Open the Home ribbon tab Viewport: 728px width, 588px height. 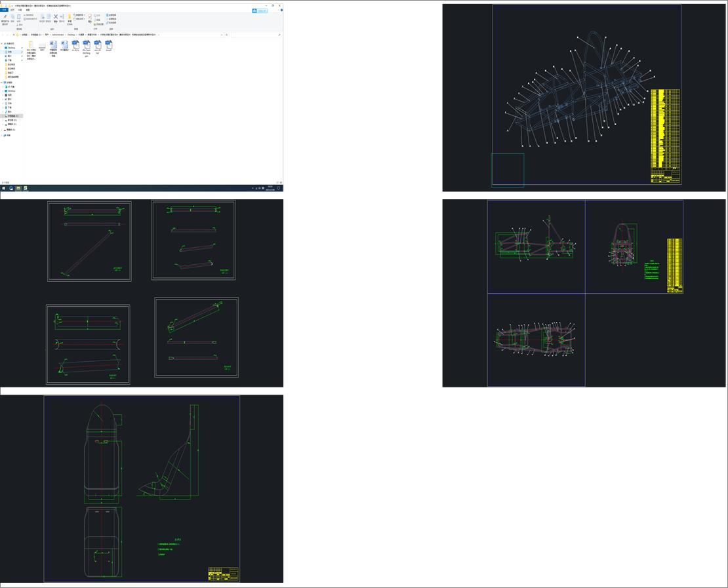tap(12, 10)
